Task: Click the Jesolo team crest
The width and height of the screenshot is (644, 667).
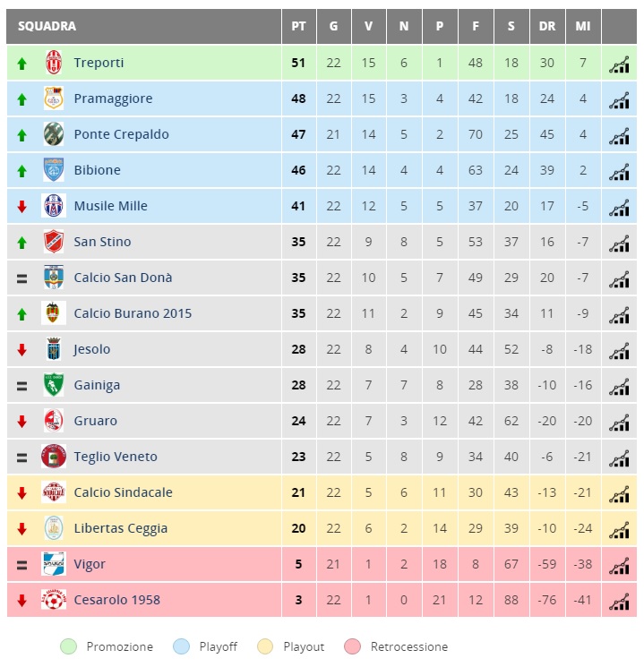Action: point(54,348)
